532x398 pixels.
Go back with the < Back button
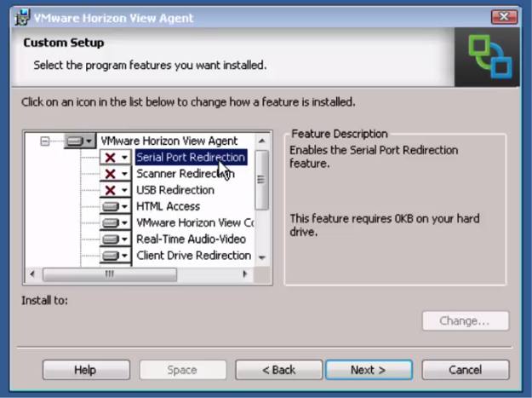click(x=279, y=370)
